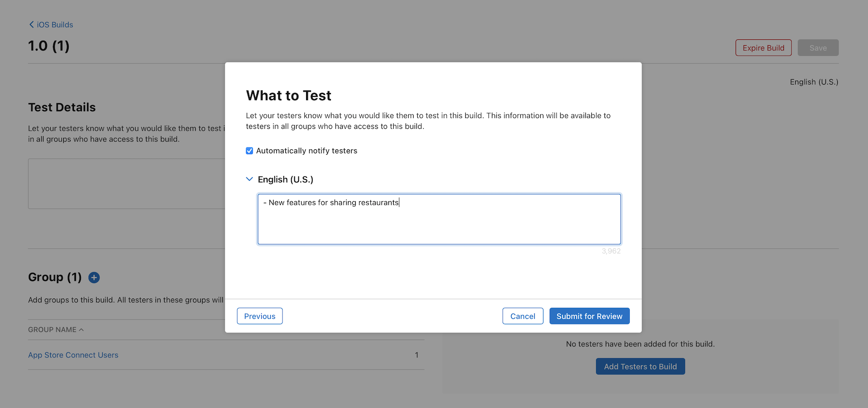Submit the build for review
The image size is (868, 408).
click(x=589, y=316)
